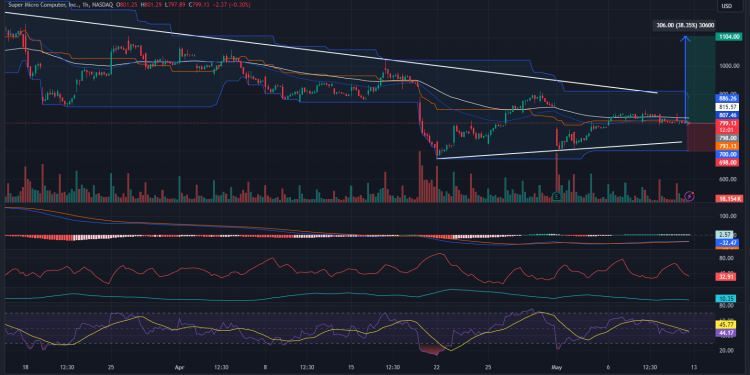750x375 pixels.
Task: Click the earnings E marker on the chart
Action: click(x=556, y=196)
